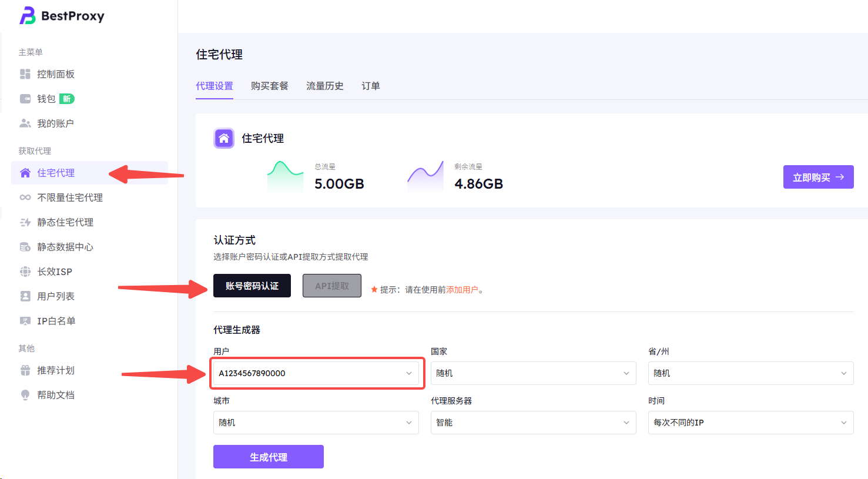This screenshot has height=479, width=868.
Task: Open the 国家 country dropdown
Action: click(x=533, y=373)
